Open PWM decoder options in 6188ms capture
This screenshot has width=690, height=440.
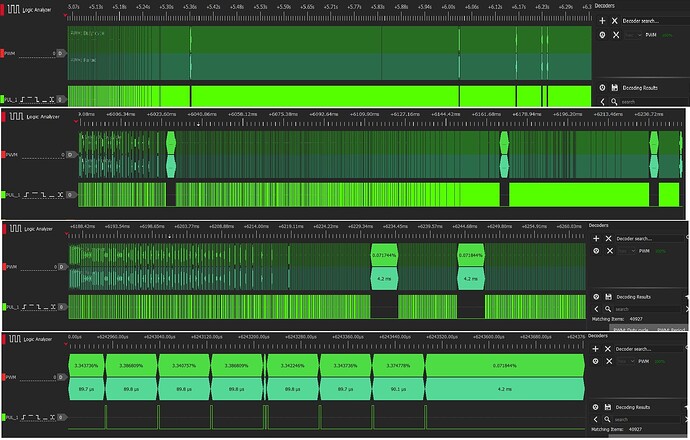pos(596,251)
